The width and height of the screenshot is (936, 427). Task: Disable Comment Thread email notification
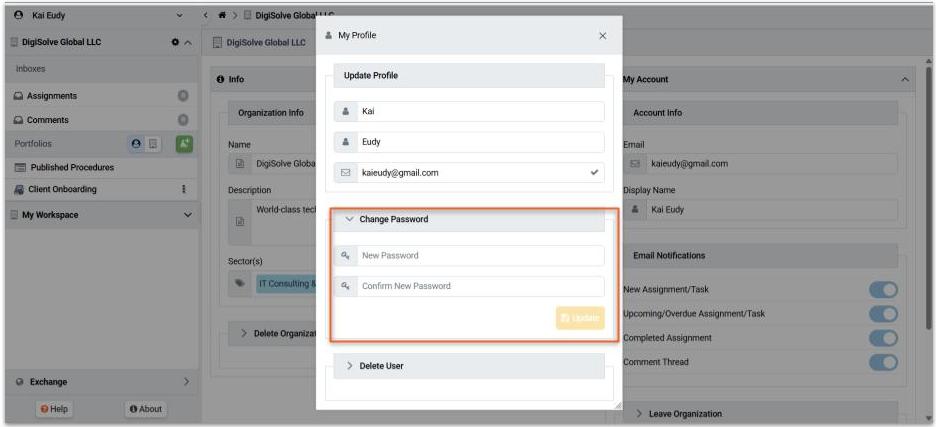(x=883, y=362)
